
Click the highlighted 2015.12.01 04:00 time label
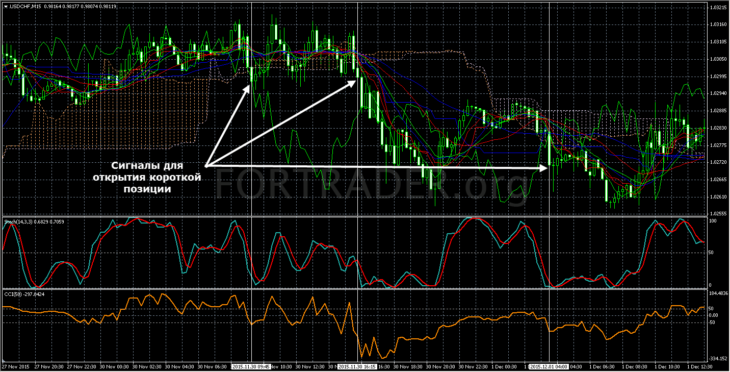click(x=549, y=367)
